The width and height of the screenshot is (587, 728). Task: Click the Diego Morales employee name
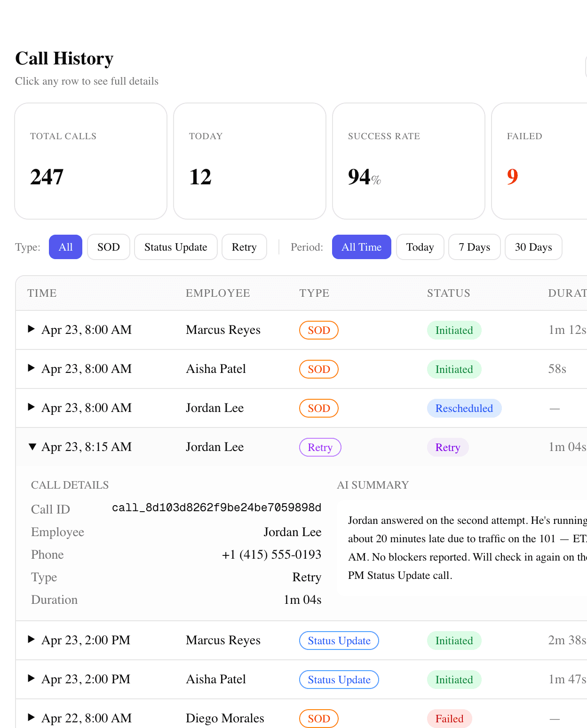coord(225,718)
